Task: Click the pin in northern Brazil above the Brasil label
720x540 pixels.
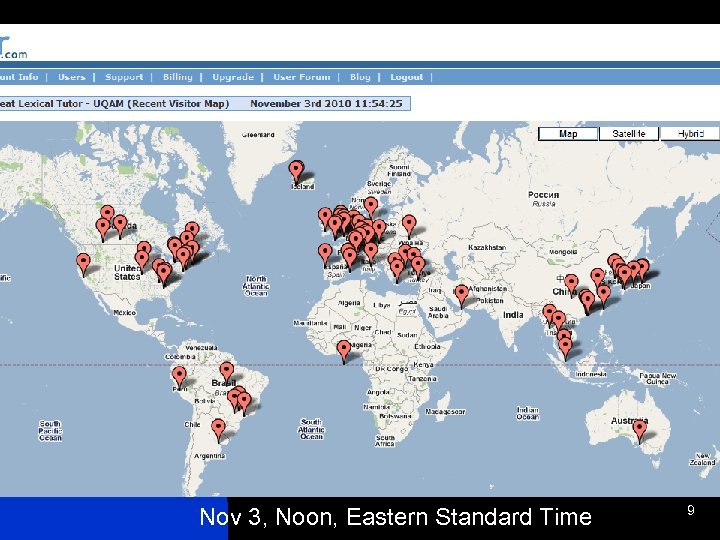Action: [x=227, y=372]
